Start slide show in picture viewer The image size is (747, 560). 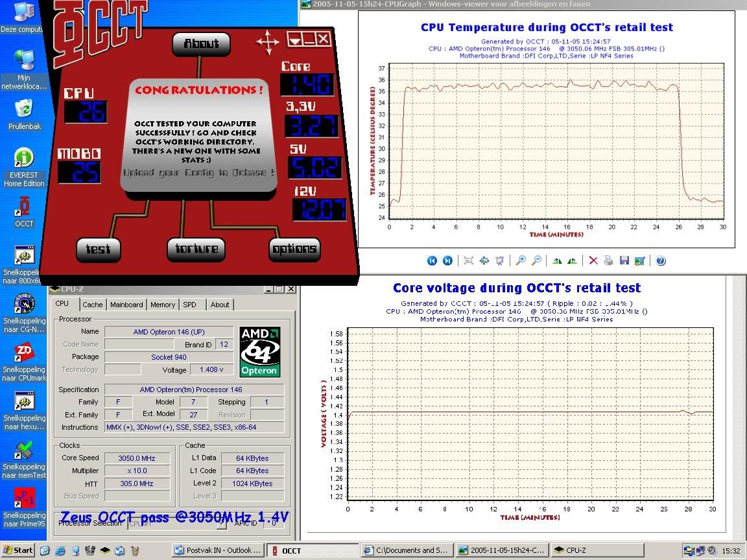coord(500,261)
